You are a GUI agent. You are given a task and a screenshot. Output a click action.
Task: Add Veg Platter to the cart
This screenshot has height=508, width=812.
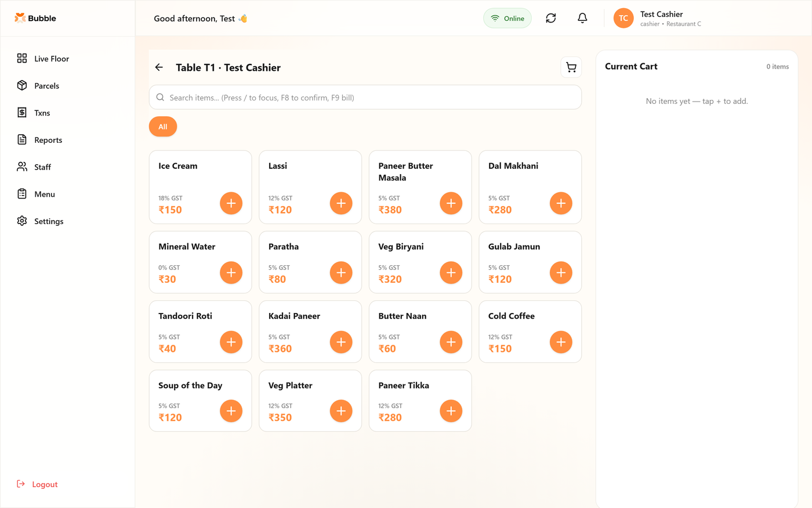pyautogui.click(x=341, y=411)
